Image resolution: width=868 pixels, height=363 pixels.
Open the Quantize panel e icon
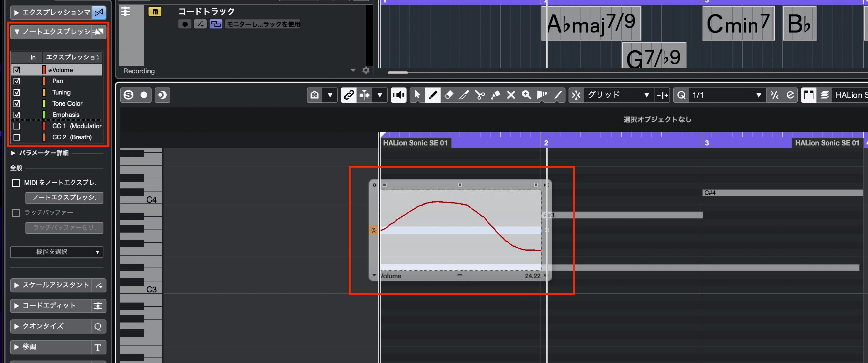click(x=790, y=95)
